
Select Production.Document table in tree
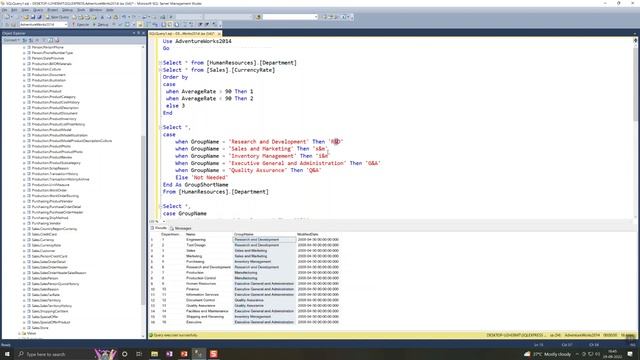pos(49,75)
